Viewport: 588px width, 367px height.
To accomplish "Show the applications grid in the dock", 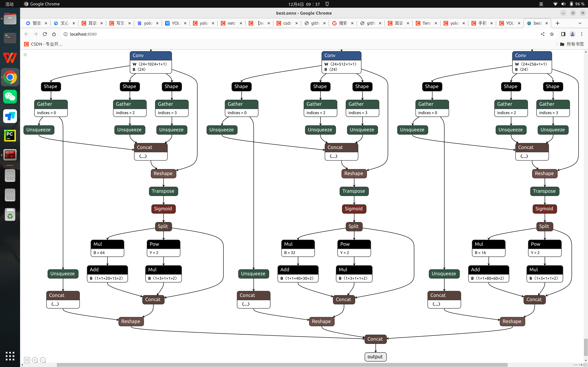I will 10,356.
